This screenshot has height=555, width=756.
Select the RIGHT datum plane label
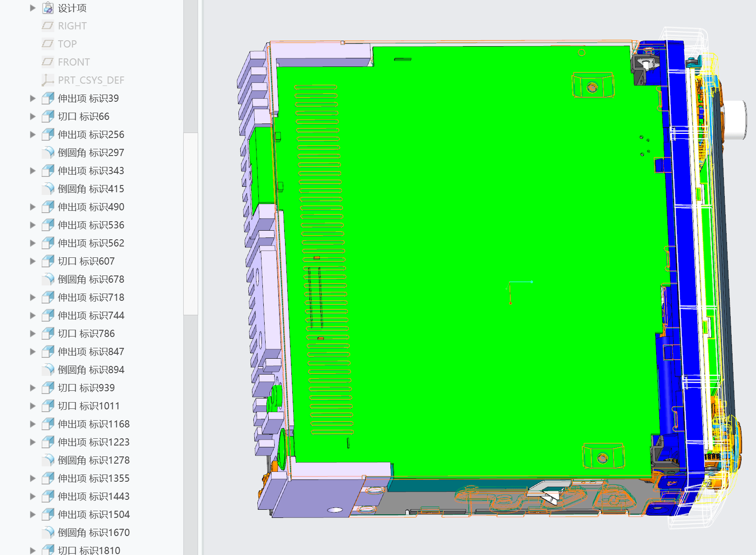[x=72, y=26]
